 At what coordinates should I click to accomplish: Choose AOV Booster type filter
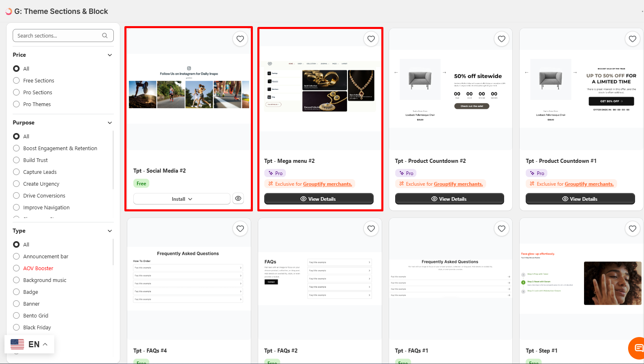[16, 268]
